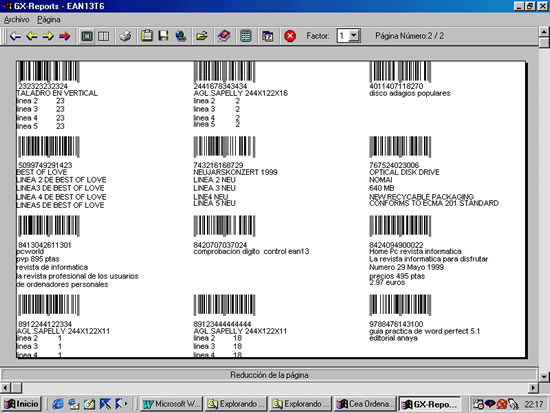Open the purple book icon

(224, 36)
